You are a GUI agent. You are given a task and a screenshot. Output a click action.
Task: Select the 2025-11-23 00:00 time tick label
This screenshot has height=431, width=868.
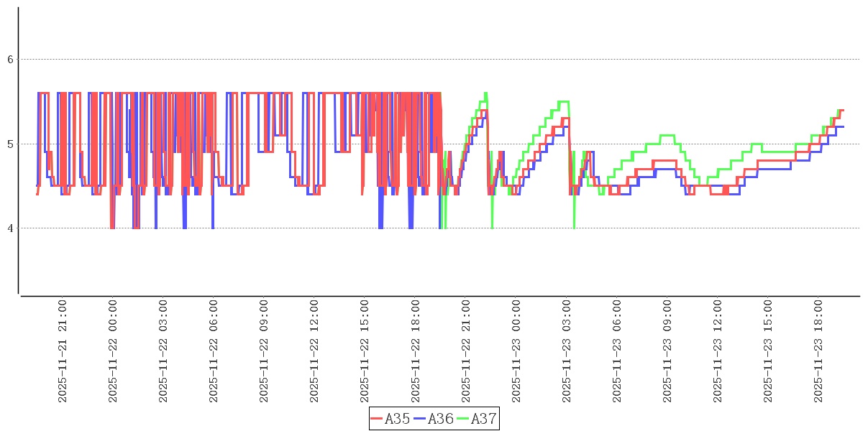(516, 351)
